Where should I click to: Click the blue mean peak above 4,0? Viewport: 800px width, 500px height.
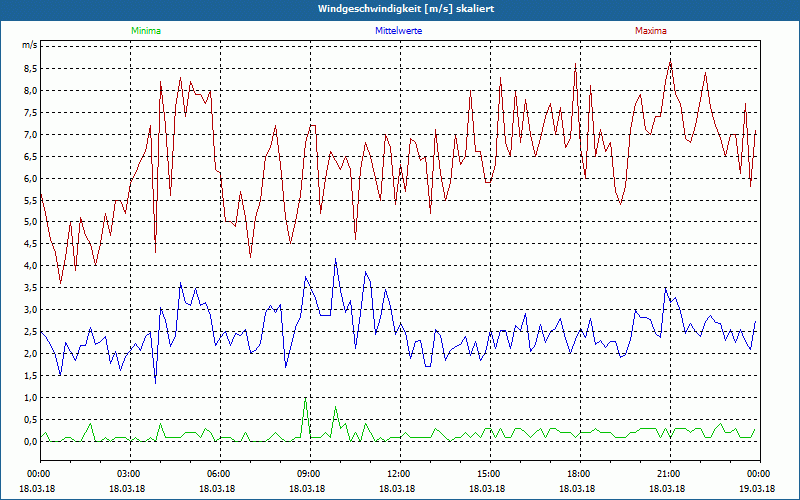[335, 259]
